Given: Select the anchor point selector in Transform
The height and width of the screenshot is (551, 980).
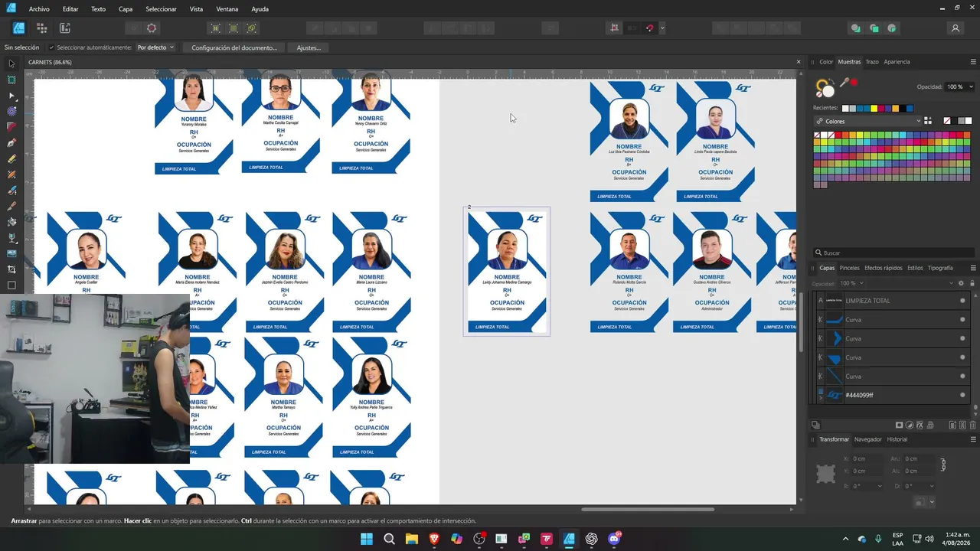Looking at the screenshot, I should [x=825, y=474].
